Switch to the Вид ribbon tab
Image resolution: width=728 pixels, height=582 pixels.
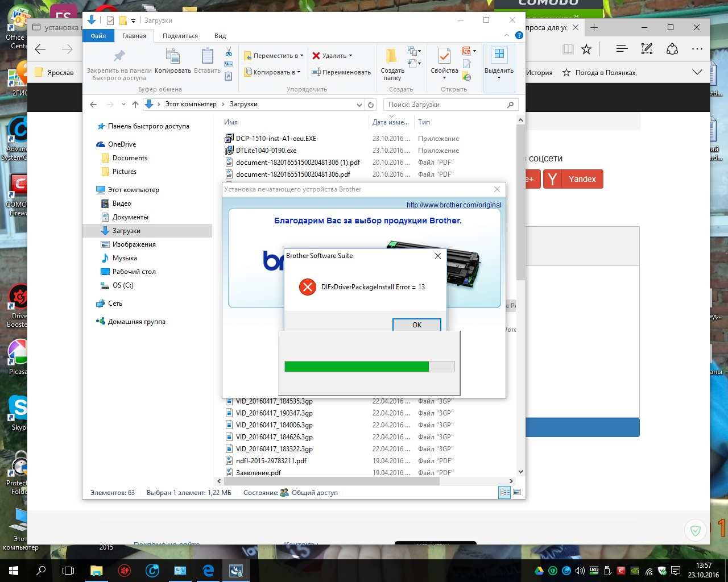220,36
